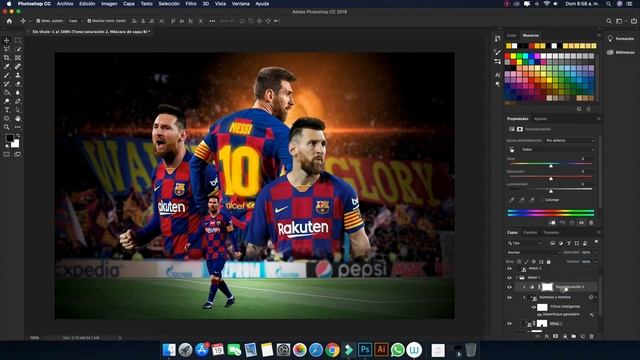The height and width of the screenshot is (360, 640).
Task: Select the Rectangular Marquee tool
Action: [18, 40]
